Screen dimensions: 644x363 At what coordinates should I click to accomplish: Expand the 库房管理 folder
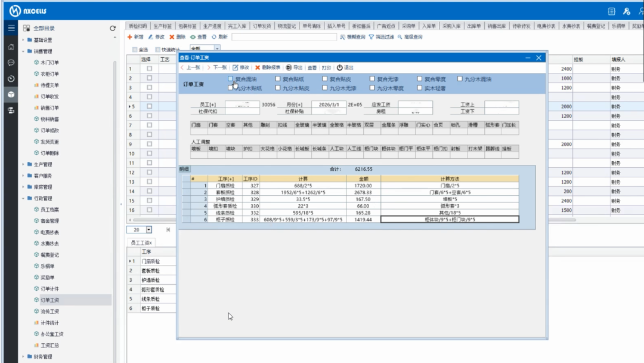23,187
